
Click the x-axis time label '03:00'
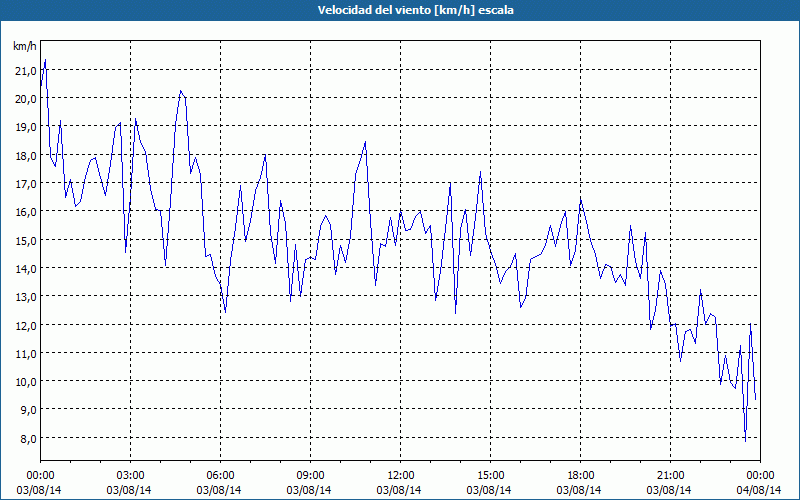coord(131,476)
